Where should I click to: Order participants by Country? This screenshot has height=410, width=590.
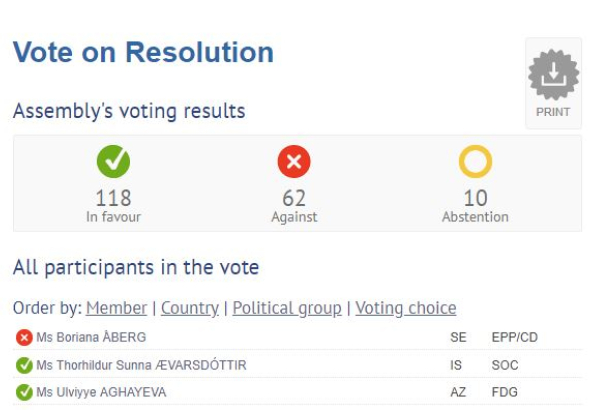click(x=190, y=308)
